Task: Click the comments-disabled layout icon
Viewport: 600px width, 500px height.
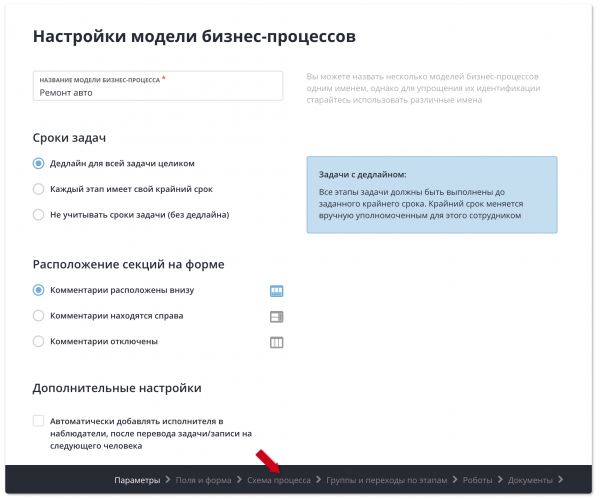Action: coord(277,342)
